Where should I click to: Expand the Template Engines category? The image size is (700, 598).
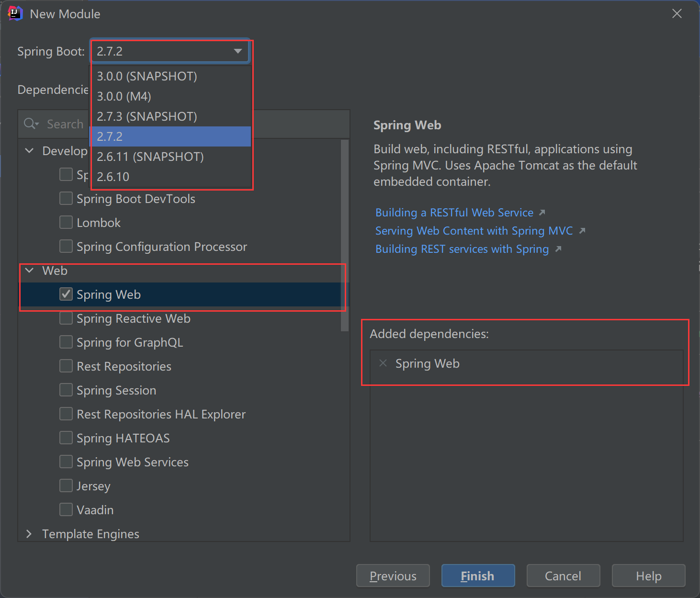[x=29, y=534]
